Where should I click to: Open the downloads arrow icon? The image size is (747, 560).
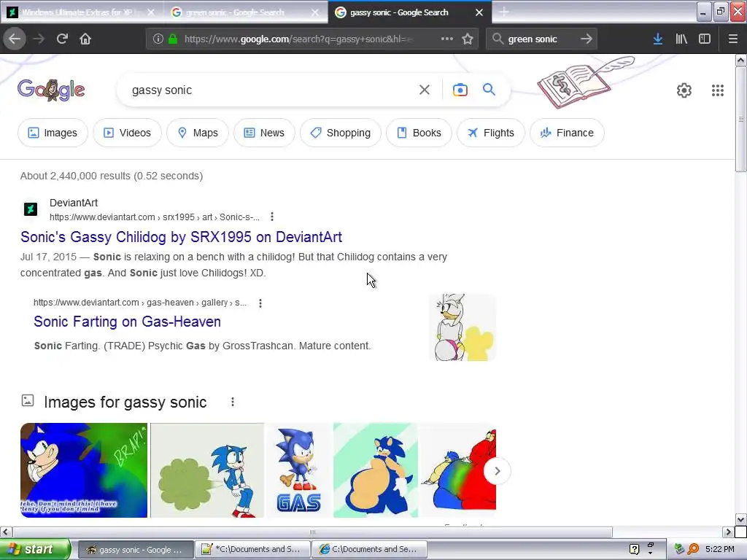click(x=658, y=39)
